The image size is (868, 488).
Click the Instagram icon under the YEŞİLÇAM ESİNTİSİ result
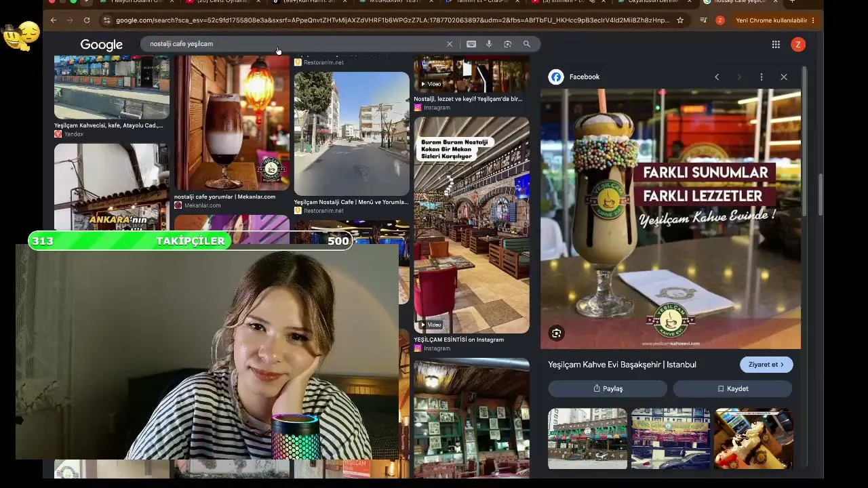[x=418, y=348]
